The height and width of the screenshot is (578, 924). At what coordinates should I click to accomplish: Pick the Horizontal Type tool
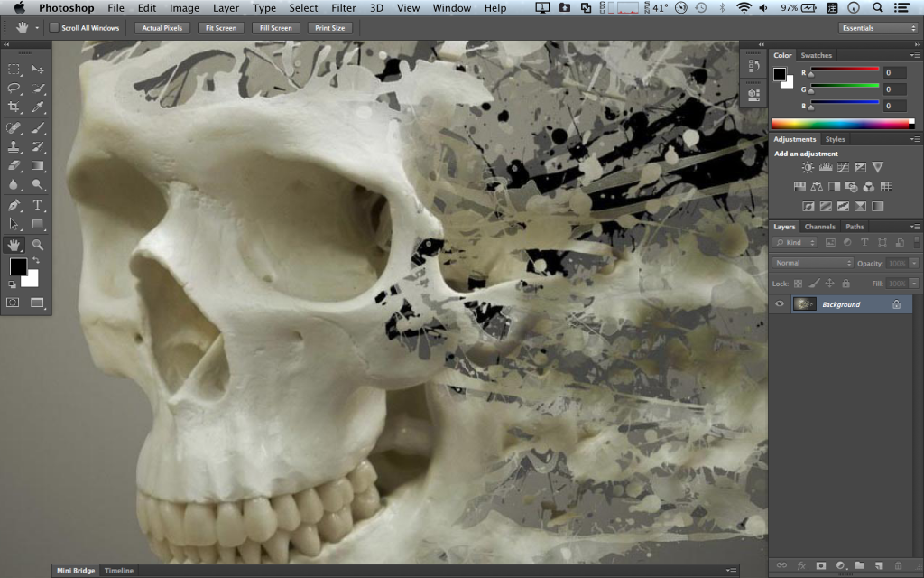[x=38, y=205]
